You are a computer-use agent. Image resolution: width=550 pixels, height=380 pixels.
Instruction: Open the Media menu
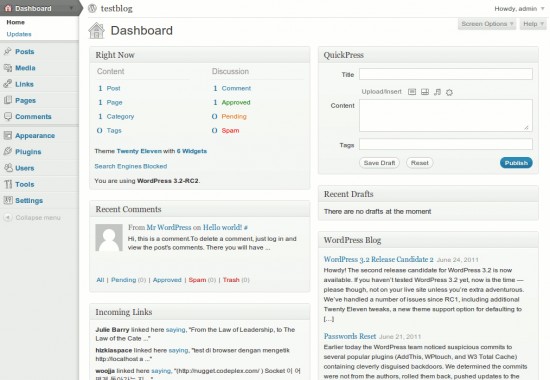click(x=25, y=68)
